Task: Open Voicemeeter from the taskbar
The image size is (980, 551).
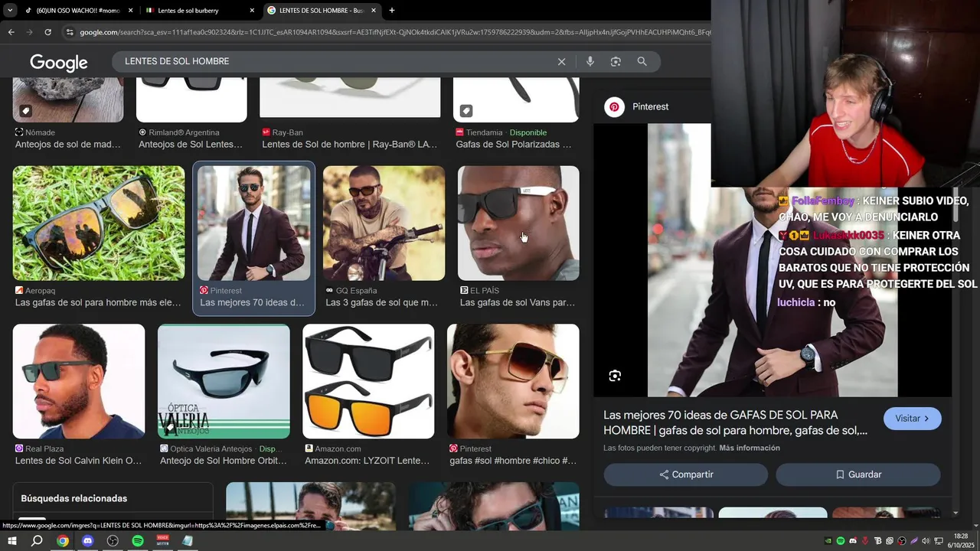Action: [162, 541]
